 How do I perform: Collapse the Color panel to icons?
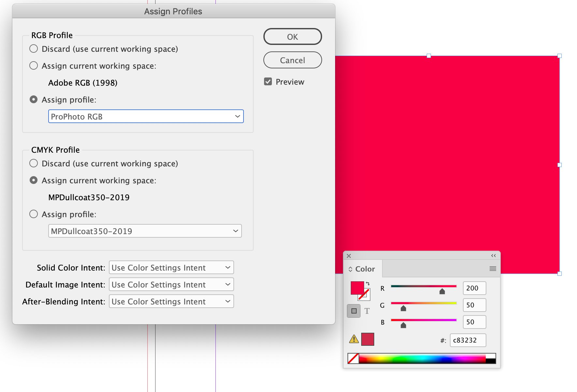pos(492,256)
